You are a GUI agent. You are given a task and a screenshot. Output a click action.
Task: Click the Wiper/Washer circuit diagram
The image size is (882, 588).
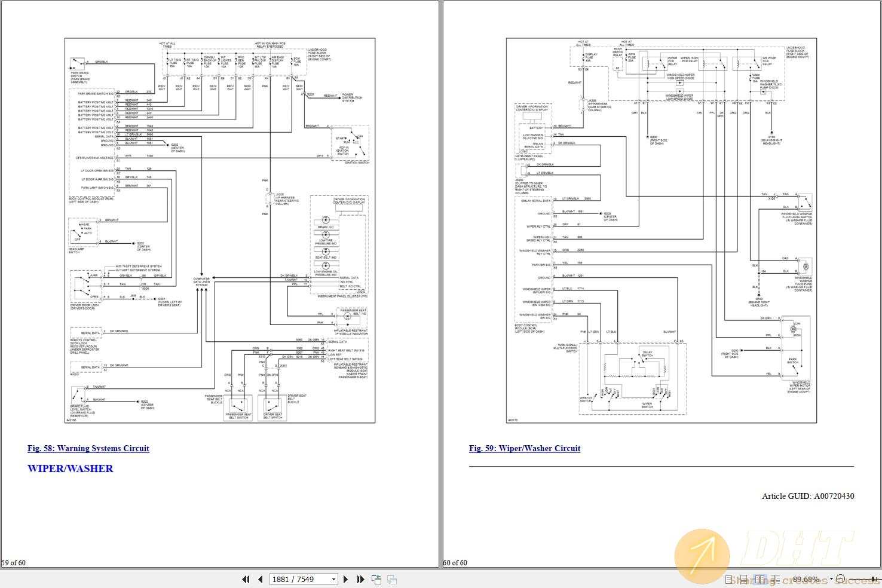(661, 231)
